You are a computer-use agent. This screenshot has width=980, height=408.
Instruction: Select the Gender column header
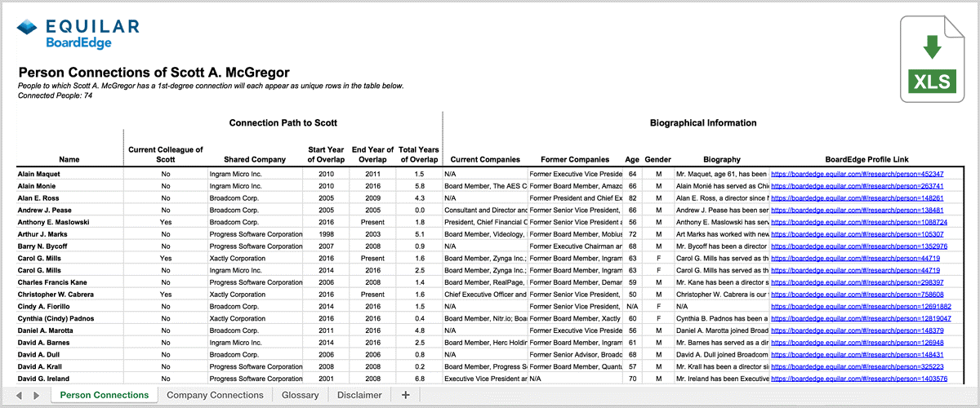[x=657, y=160]
